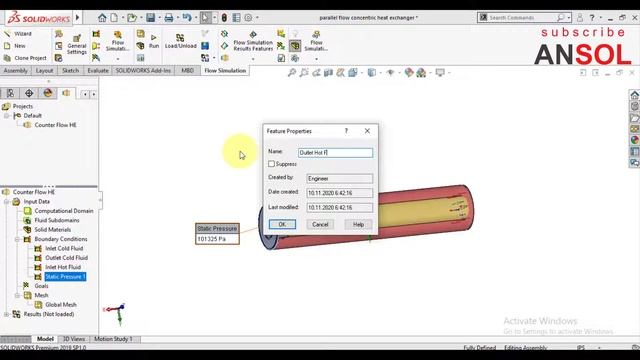Click the Rebuild traffic light icon

tap(224, 18)
